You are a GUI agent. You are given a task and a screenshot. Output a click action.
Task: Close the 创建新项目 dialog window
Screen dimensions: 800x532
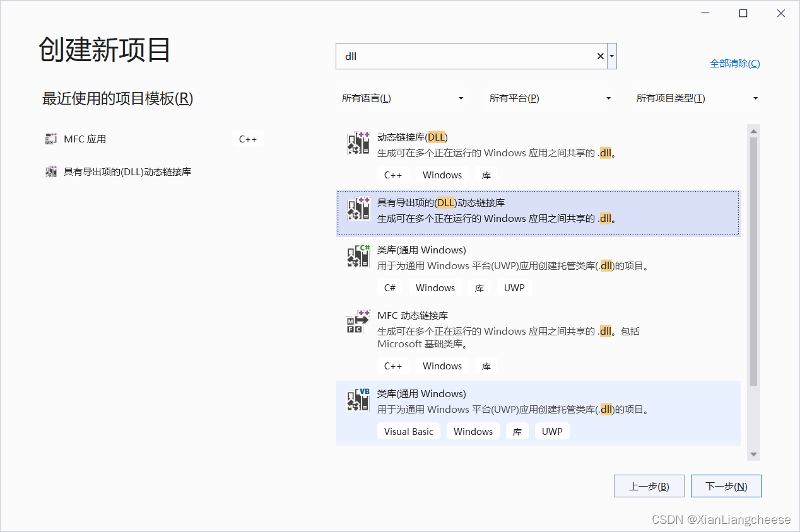(781, 13)
